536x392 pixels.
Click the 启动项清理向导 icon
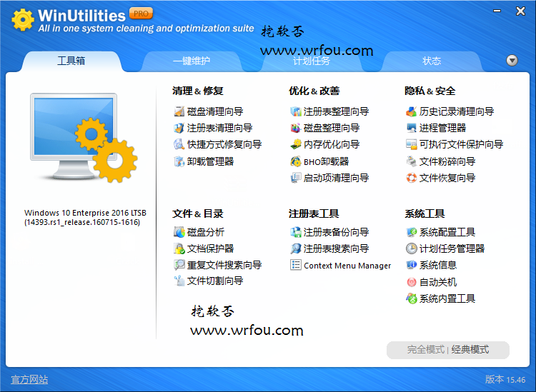coord(296,178)
